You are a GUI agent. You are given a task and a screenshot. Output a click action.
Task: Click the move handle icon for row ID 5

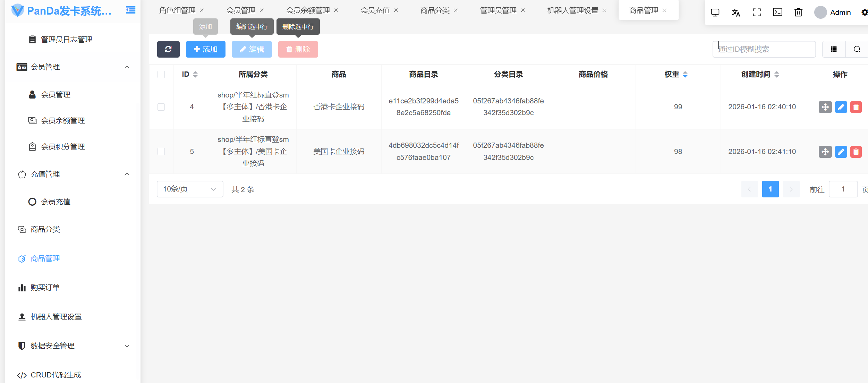click(x=825, y=152)
